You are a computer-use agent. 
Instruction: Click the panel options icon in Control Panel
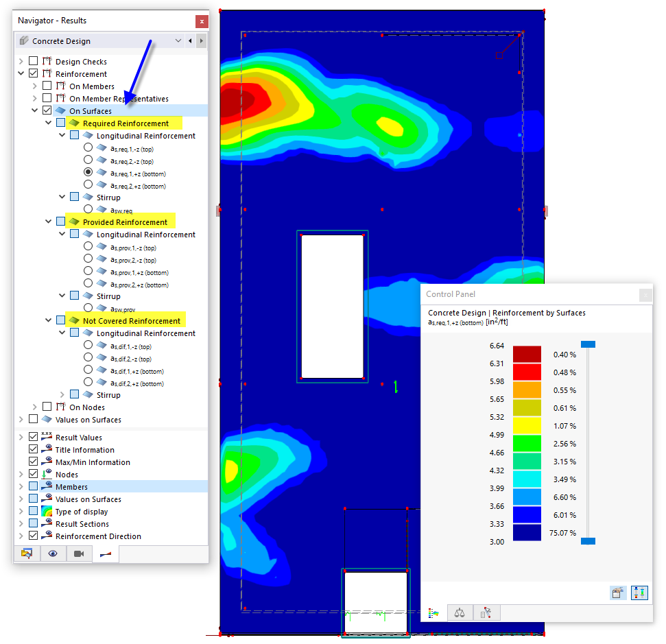pos(618,593)
